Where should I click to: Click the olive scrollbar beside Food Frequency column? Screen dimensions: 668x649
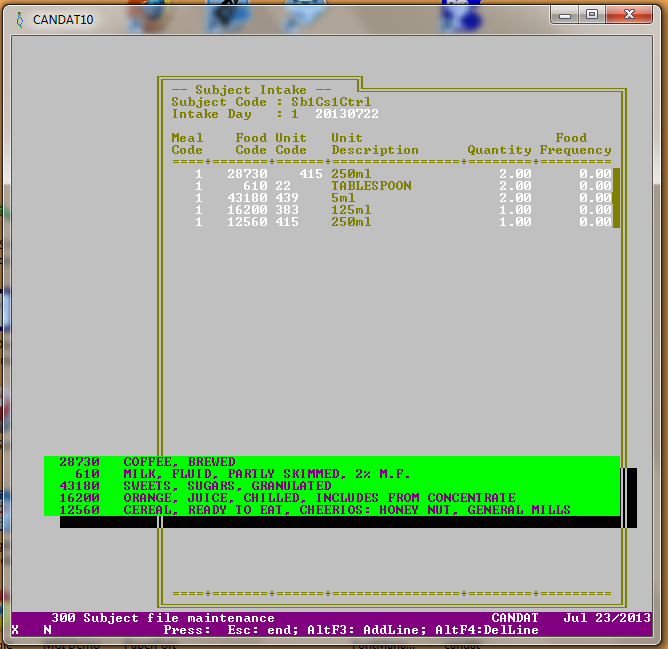pyautogui.click(x=616, y=198)
